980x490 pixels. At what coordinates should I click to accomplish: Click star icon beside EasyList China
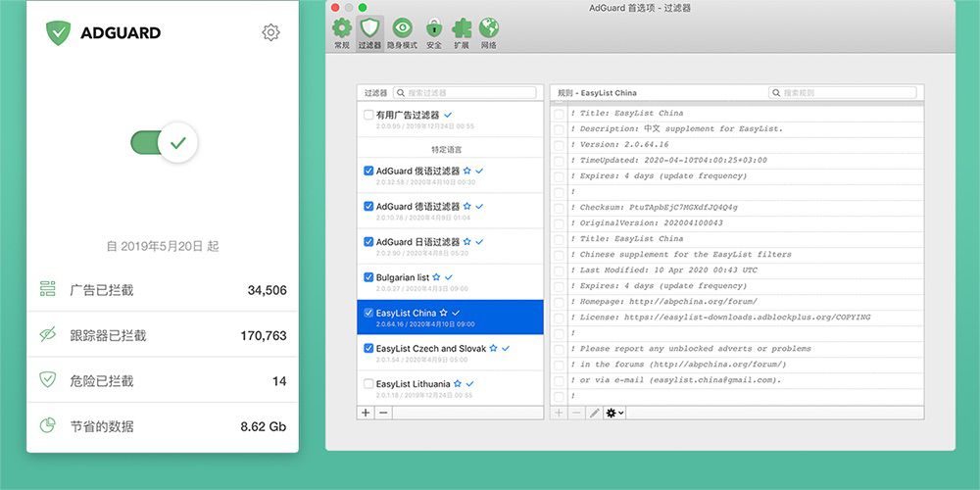coord(443,313)
